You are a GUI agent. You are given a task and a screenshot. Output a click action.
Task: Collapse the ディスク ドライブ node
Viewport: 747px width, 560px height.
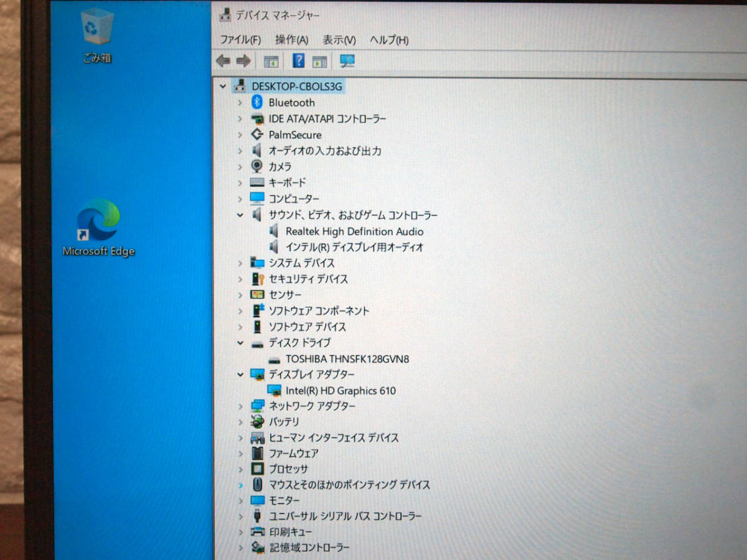[240, 342]
